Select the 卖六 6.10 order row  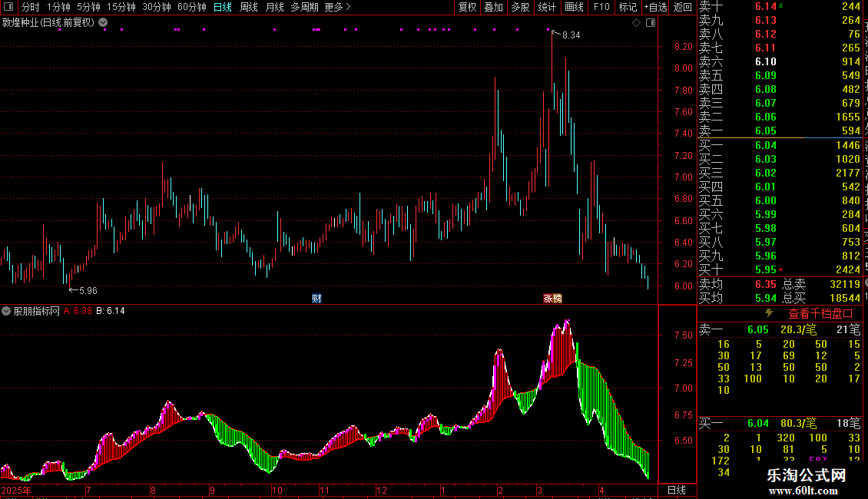pos(780,61)
